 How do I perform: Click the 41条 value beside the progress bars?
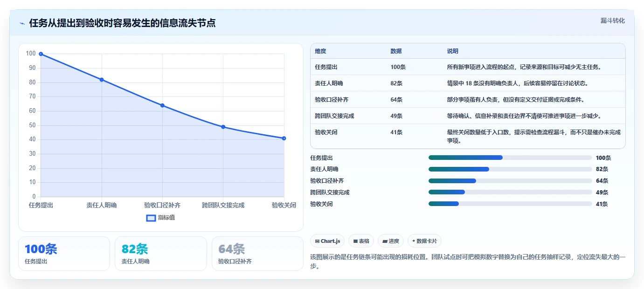602,204
